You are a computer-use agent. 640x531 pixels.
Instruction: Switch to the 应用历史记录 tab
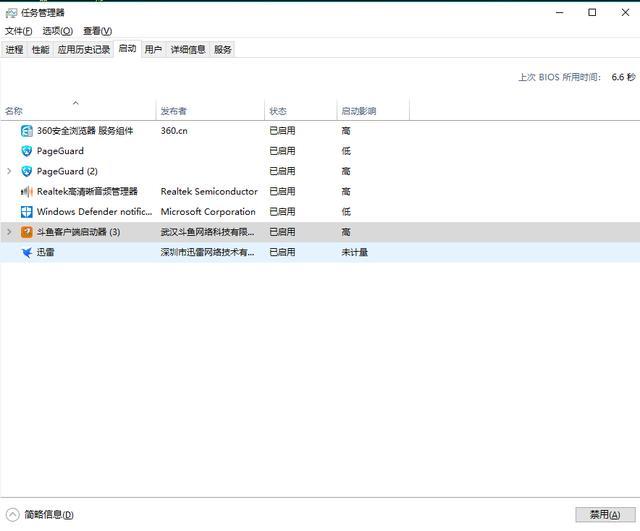tap(84, 50)
